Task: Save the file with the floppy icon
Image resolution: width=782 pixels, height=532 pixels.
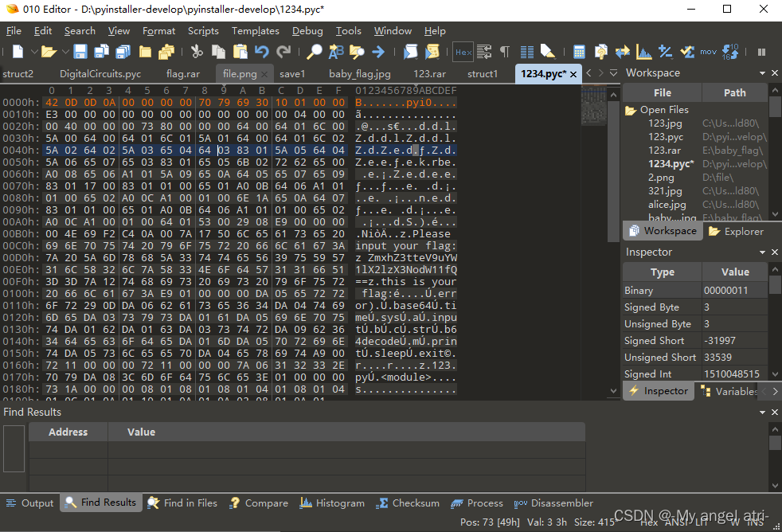Action: (80, 51)
